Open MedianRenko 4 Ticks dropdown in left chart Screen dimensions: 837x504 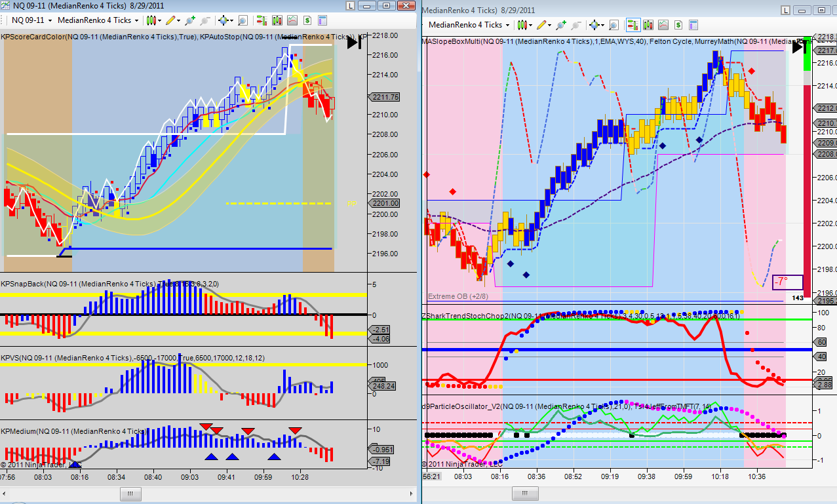click(x=97, y=20)
